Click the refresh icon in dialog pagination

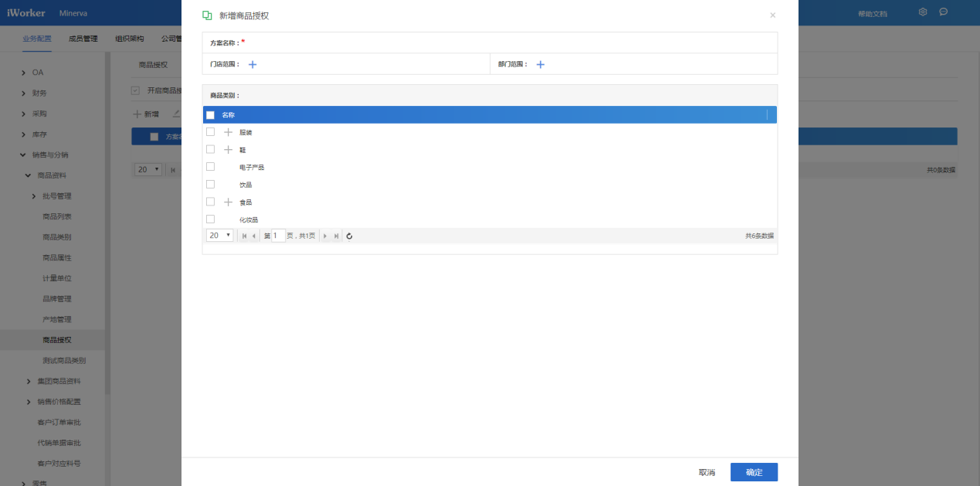[x=349, y=236]
